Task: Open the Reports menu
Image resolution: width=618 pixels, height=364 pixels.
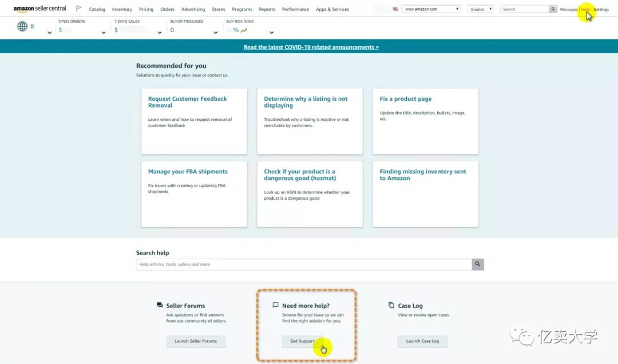Action: 267,9
